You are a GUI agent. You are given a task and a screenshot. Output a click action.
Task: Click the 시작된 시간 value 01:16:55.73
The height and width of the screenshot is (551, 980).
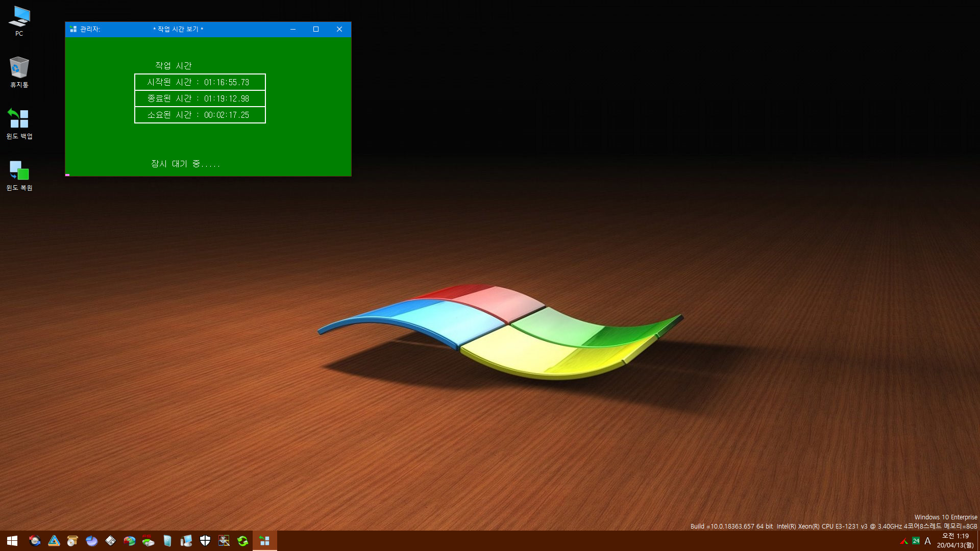227,82
